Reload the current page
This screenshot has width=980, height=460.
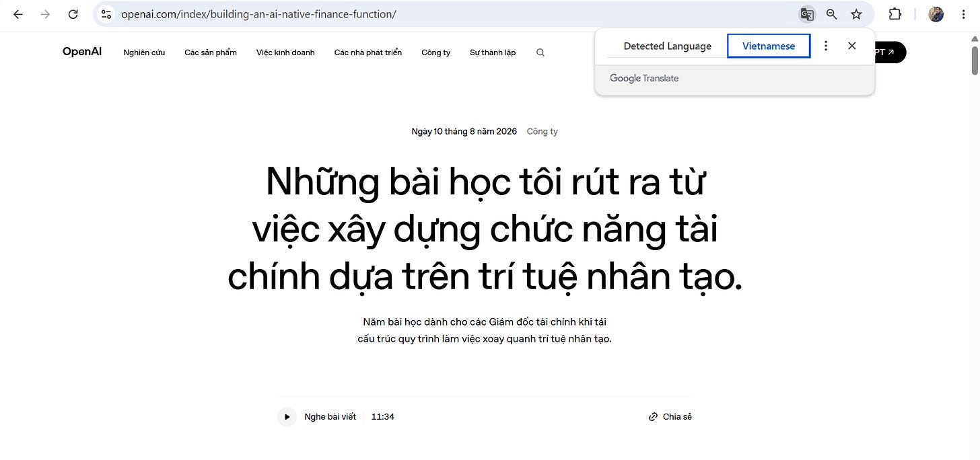click(73, 14)
